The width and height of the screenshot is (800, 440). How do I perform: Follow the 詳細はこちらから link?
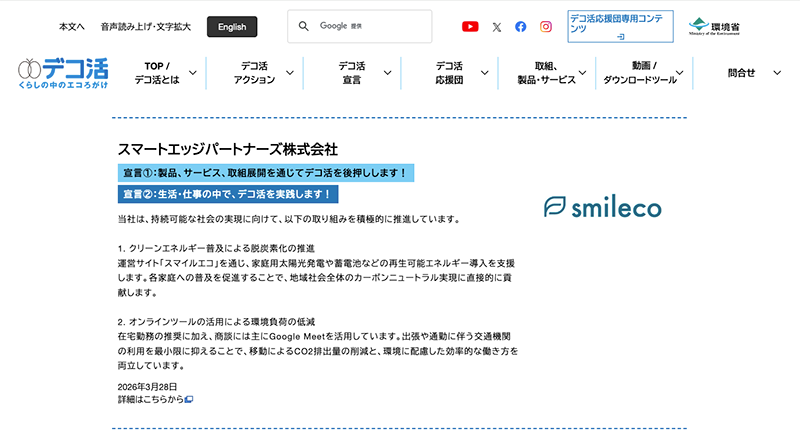[151, 400]
